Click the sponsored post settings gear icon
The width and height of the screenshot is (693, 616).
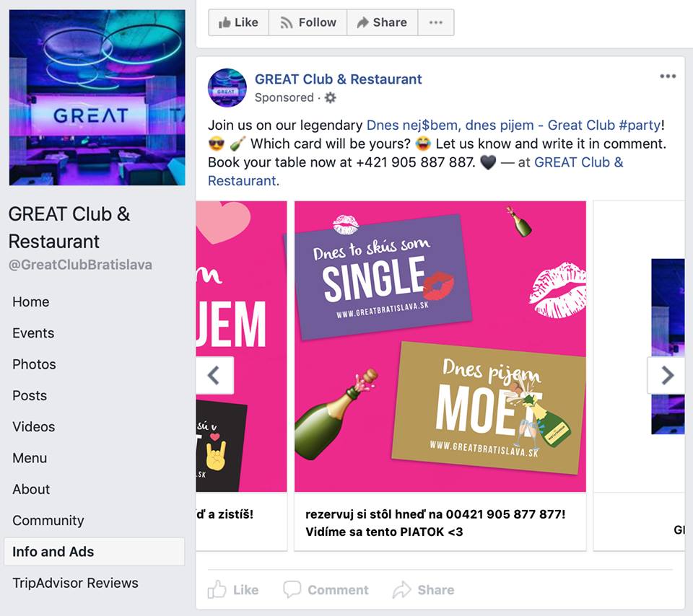point(330,97)
